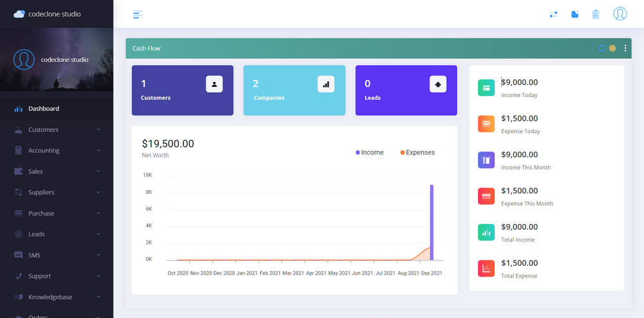
Task: Click the codeclone studio cloud logo icon
Action: (x=19, y=14)
